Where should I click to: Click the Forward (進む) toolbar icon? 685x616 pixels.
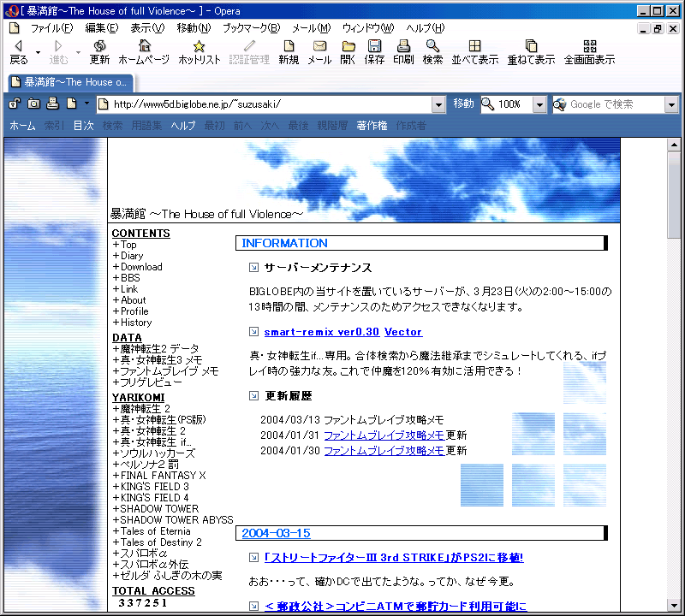coord(58,46)
